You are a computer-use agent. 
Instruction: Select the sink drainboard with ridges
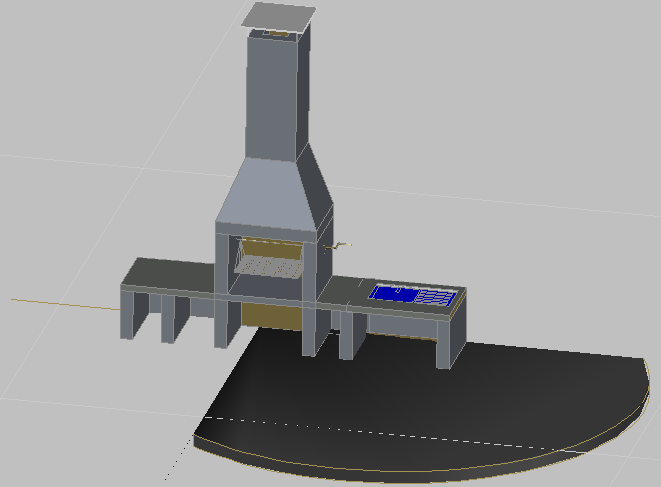437,297
